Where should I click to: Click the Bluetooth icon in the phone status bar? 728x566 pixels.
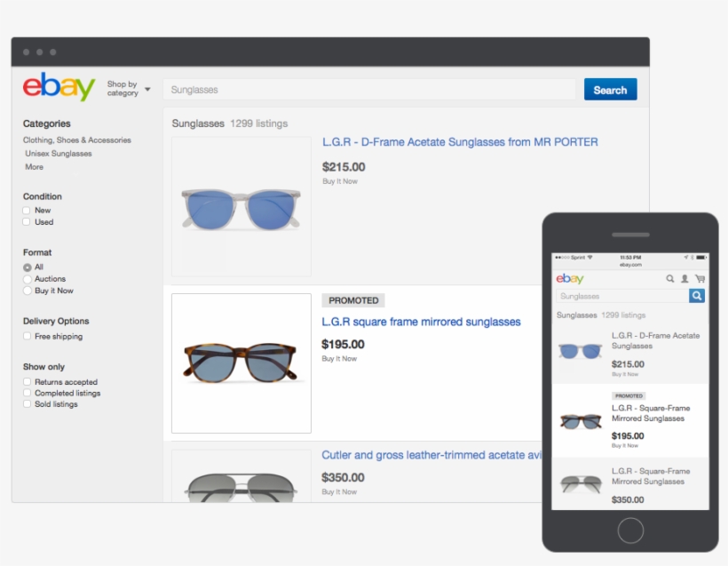692,257
